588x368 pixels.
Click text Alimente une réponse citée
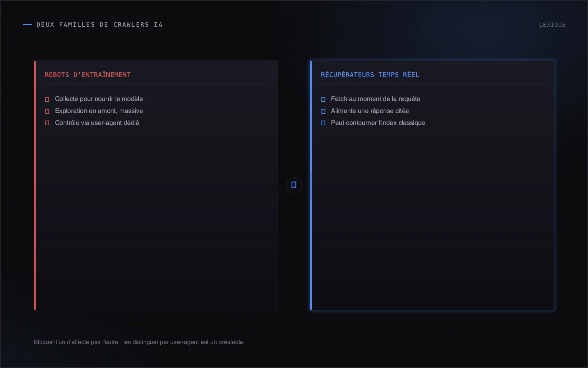pyautogui.click(x=370, y=111)
